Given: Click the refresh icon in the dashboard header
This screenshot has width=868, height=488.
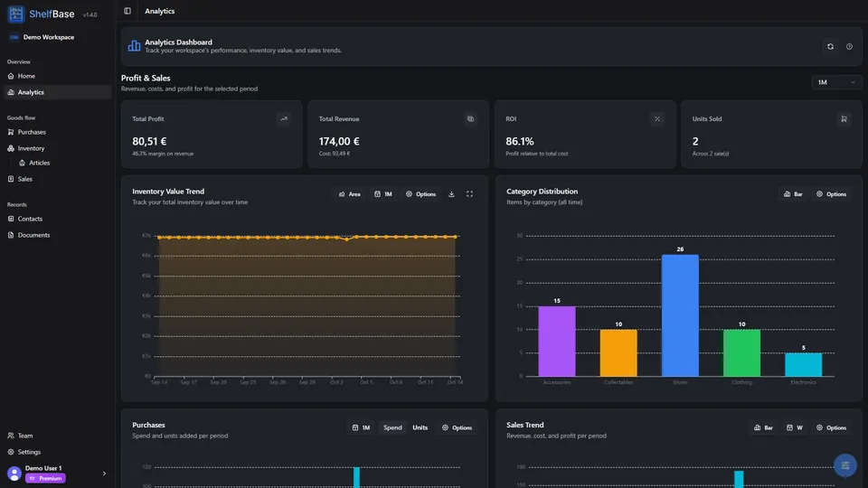Looking at the screenshot, I should tap(830, 46).
